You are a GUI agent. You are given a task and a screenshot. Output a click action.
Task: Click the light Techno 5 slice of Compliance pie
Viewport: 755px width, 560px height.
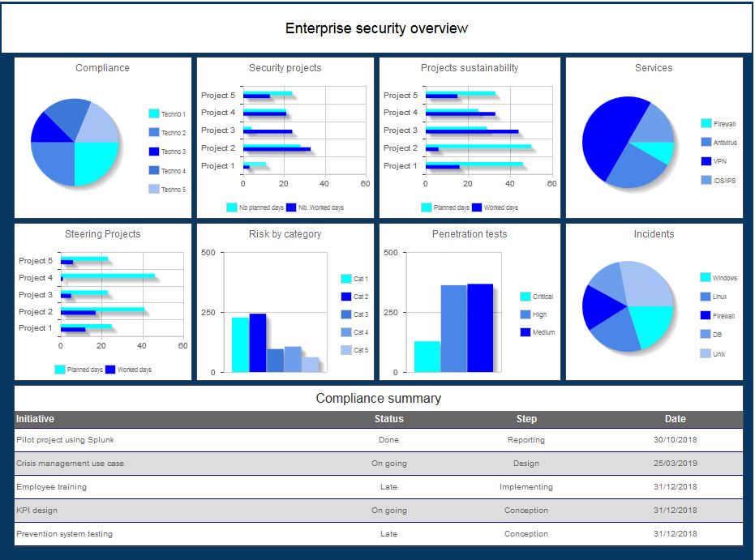point(100,124)
